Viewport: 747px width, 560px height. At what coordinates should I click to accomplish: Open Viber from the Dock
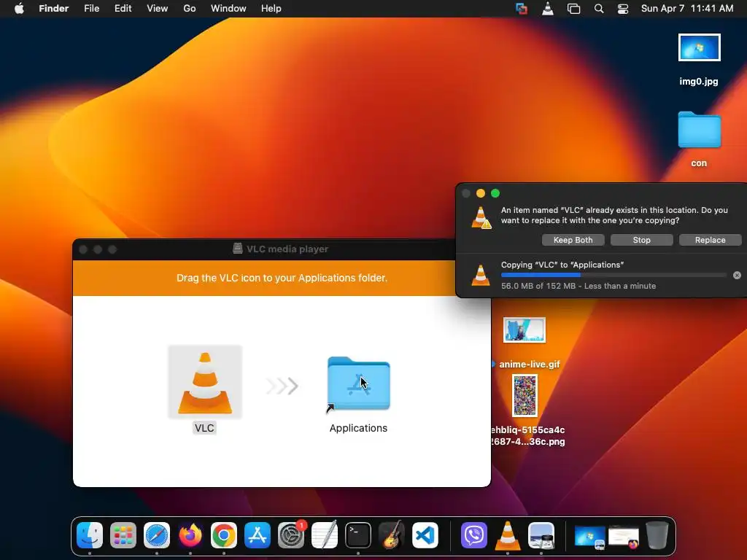(x=474, y=535)
